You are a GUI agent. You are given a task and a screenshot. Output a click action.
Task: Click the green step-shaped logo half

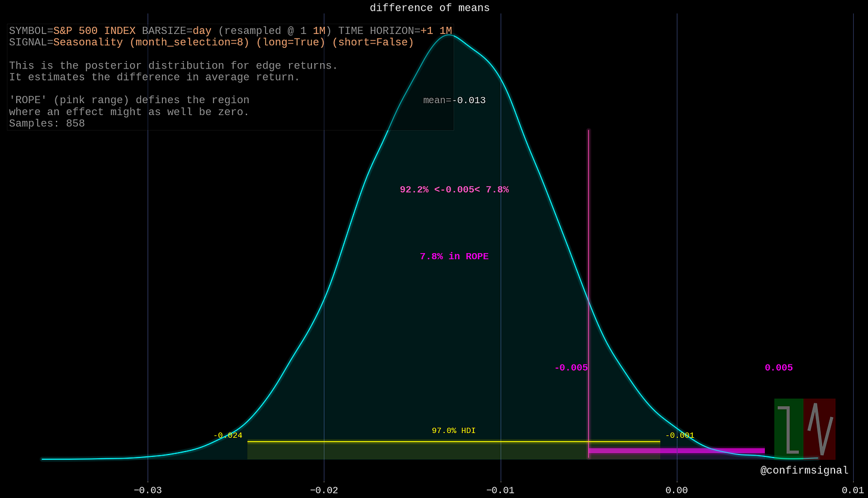[x=789, y=429]
